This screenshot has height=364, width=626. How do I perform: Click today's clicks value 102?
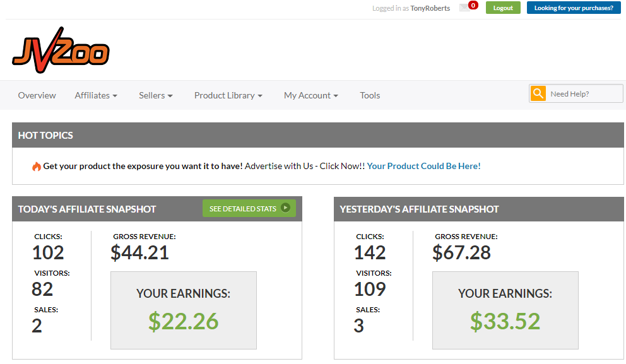tap(48, 252)
